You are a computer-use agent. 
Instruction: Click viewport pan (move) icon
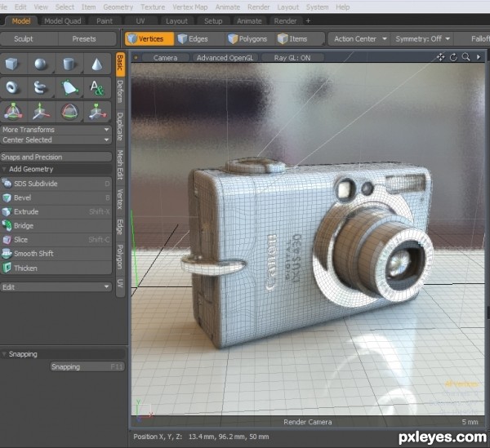click(441, 57)
